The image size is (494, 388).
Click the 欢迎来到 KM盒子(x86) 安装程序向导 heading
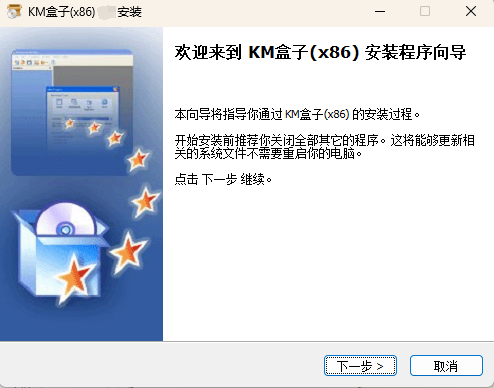[x=320, y=53]
